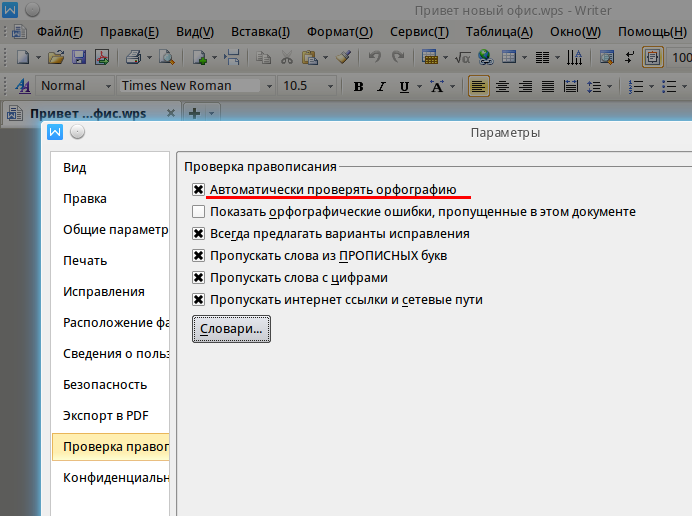This screenshot has width=692, height=516.
Task: Expand the Paste options dropdown arrow
Action: coord(326,57)
